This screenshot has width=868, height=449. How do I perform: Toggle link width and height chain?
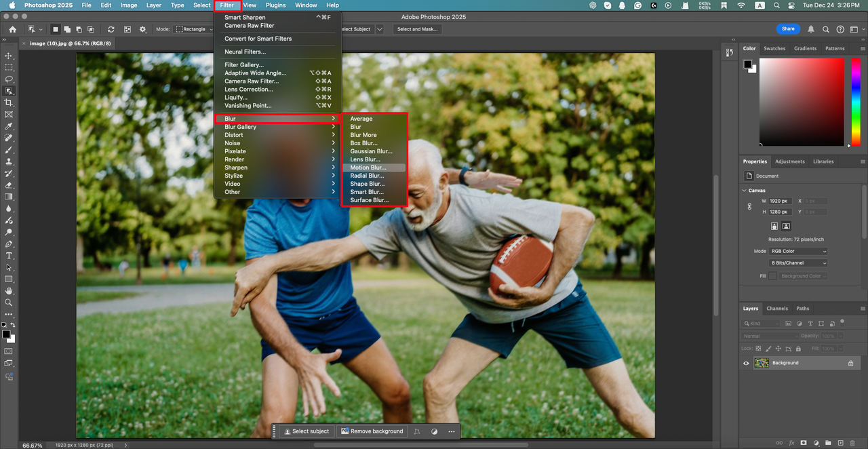pos(749,206)
